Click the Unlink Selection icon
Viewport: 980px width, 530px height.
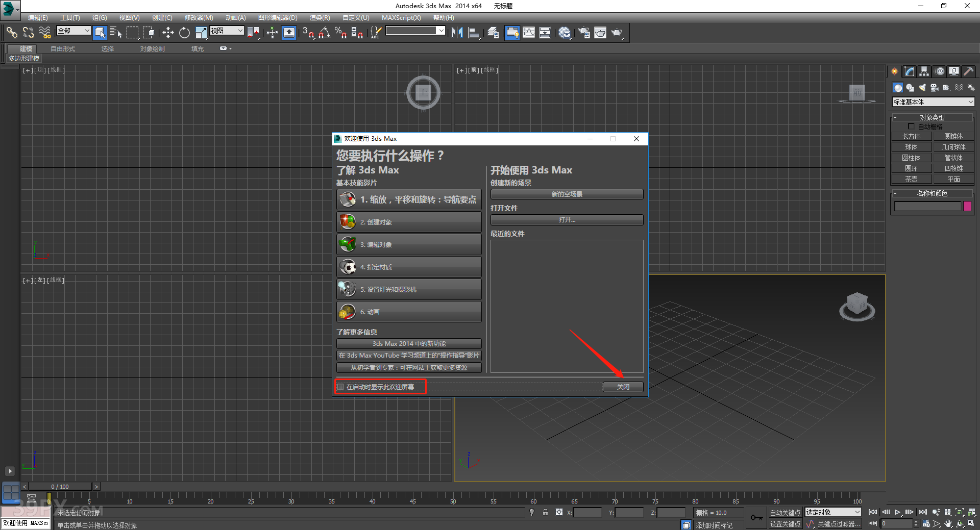pyautogui.click(x=28, y=33)
